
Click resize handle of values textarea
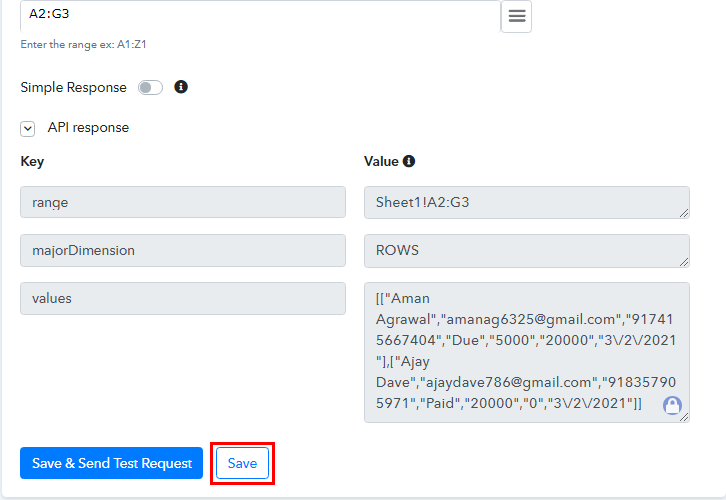pyautogui.click(x=684, y=417)
